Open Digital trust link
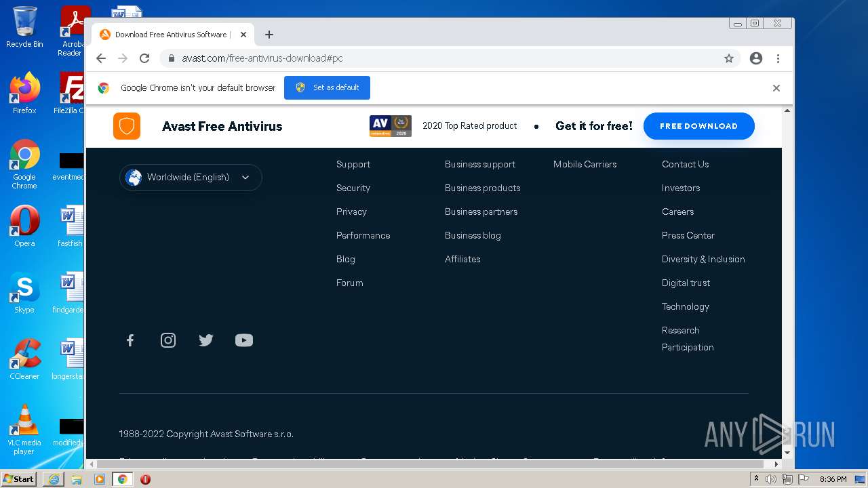This screenshot has width=868, height=488. pyautogui.click(x=686, y=283)
